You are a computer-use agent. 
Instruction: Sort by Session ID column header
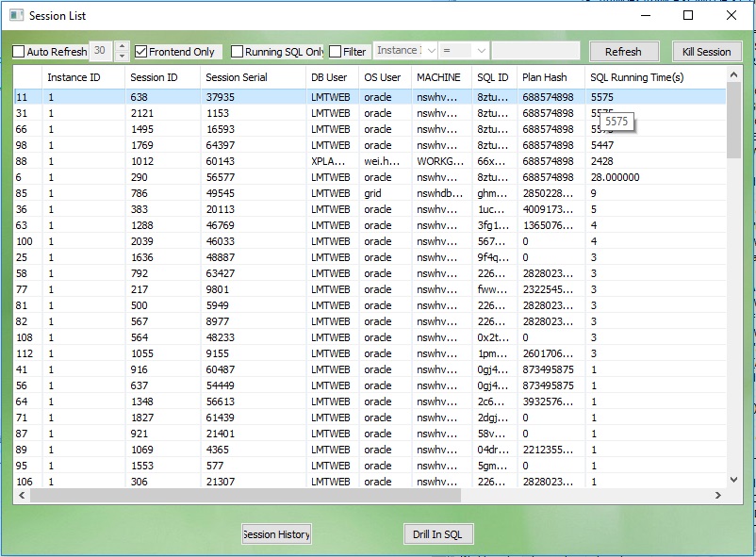point(162,77)
